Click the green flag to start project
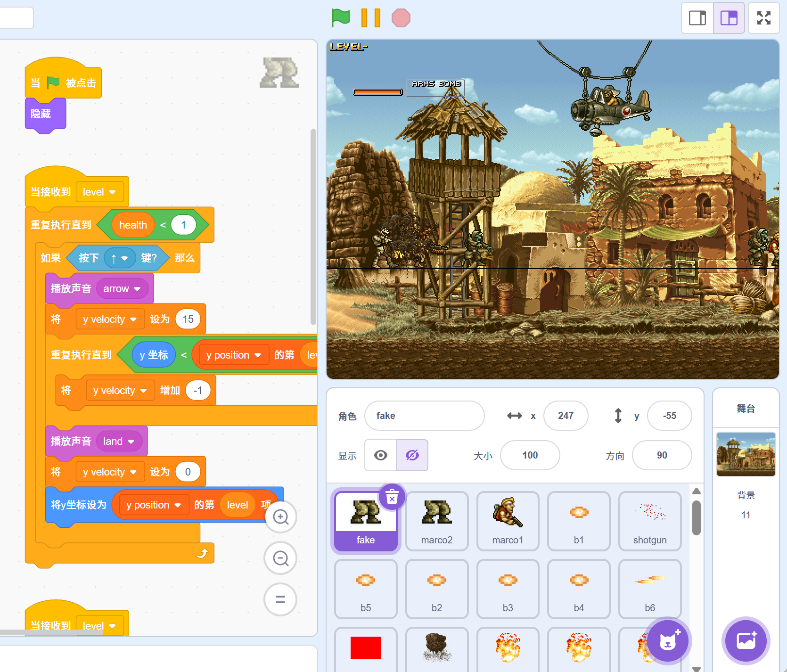 click(x=340, y=18)
